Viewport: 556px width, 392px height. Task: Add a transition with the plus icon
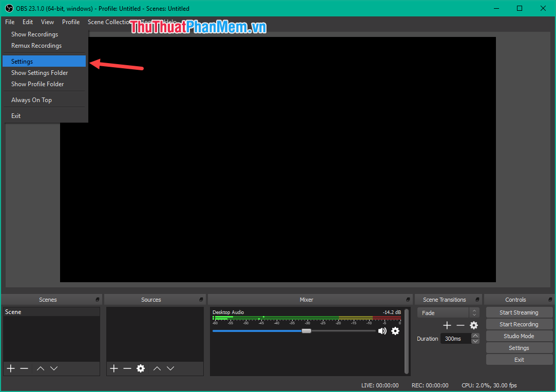(x=447, y=325)
